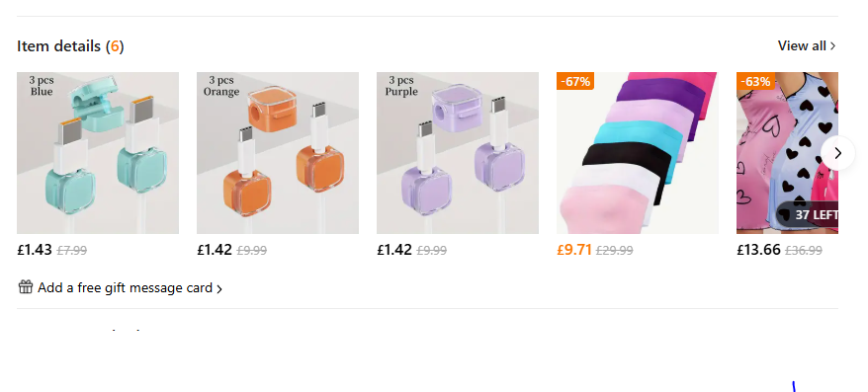The height and width of the screenshot is (392, 868).
Task: Open the 3 pcs Purple cable clip image
Action: 458,153
